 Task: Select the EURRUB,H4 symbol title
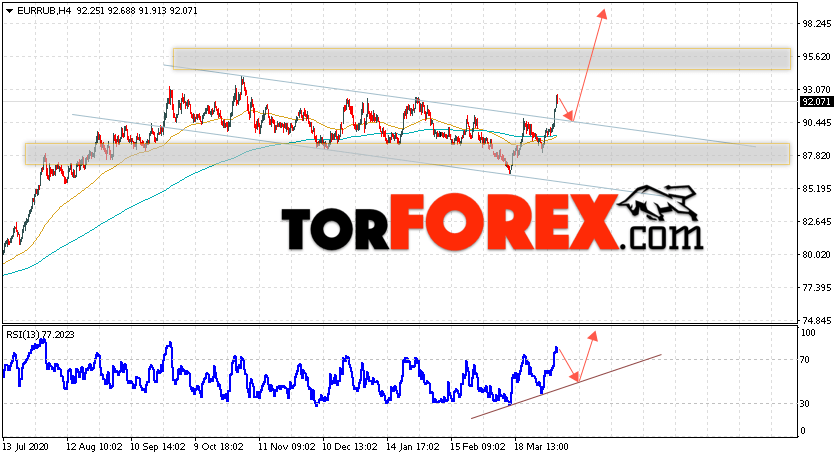[x=45, y=10]
